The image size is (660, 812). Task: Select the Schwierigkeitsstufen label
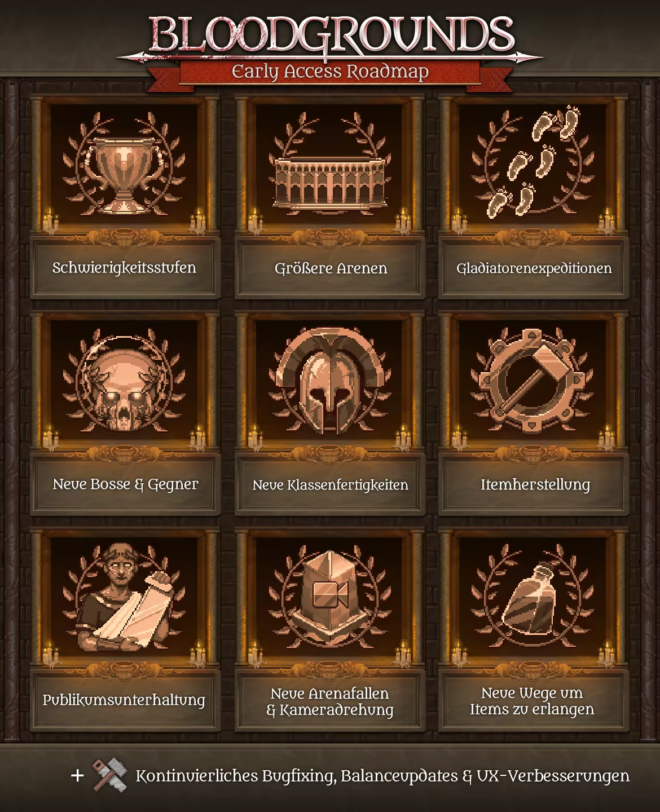(124, 268)
